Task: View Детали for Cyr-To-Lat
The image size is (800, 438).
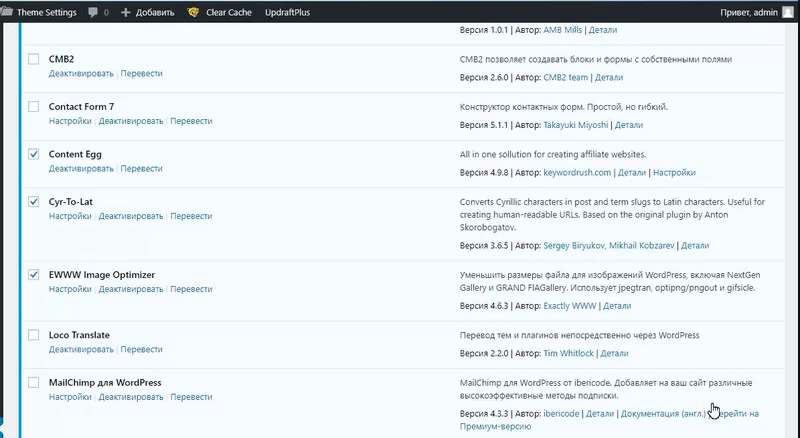Action: point(695,246)
